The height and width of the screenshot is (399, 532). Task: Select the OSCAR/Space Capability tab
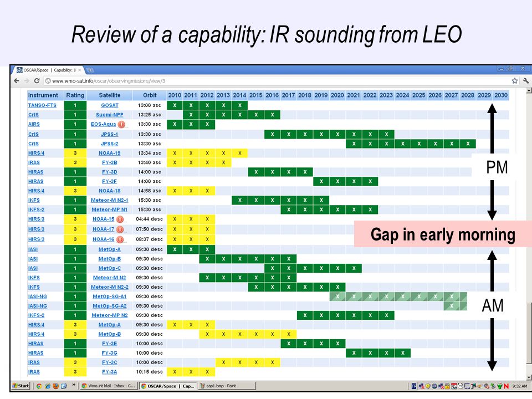coord(48,70)
